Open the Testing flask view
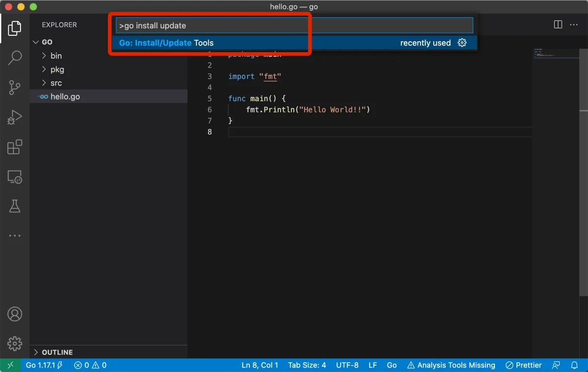Screen dimensions: 588x372 tap(15, 206)
